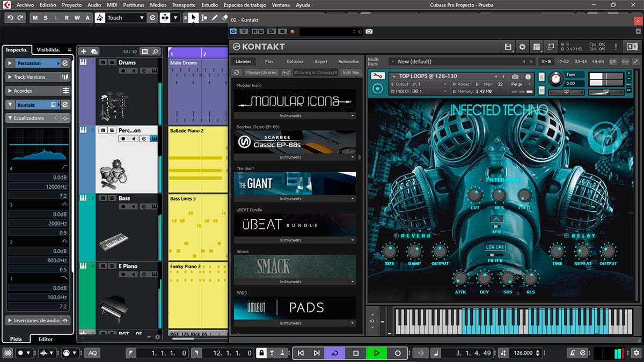Screen dimensions: 644x362
Task: Click the Stop transport button
Action: pos(356,353)
